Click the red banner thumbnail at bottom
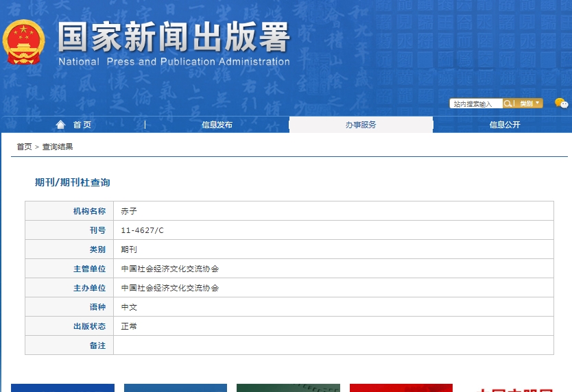The image size is (572, 392). pos(401,388)
